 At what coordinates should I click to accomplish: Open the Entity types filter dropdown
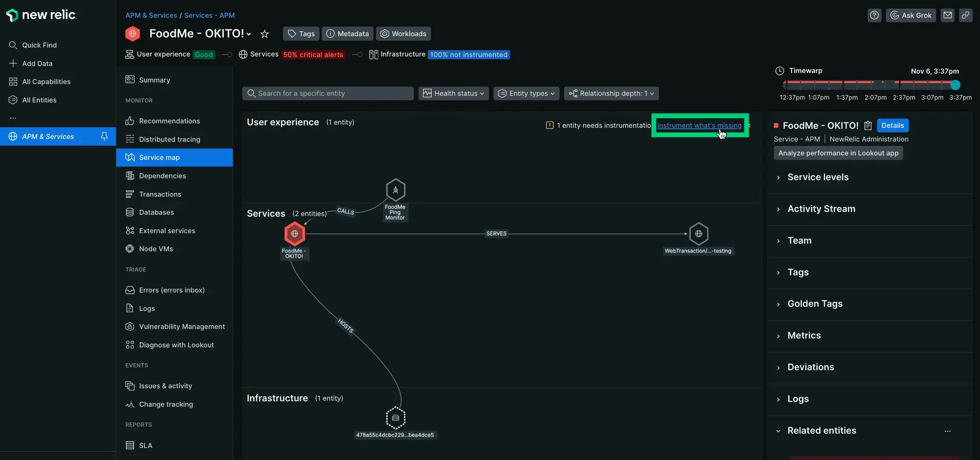pyautogui.click(x=526, y=93)
